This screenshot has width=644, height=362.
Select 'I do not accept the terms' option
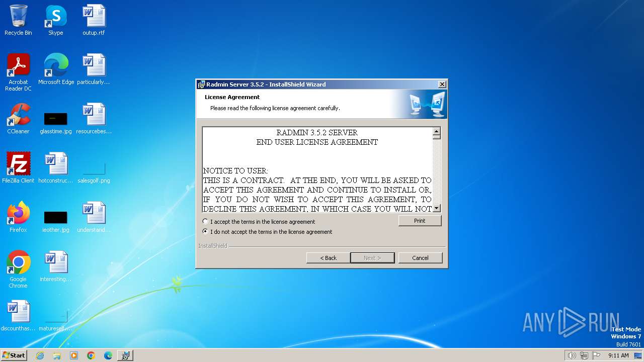click(x=205, y=232)
